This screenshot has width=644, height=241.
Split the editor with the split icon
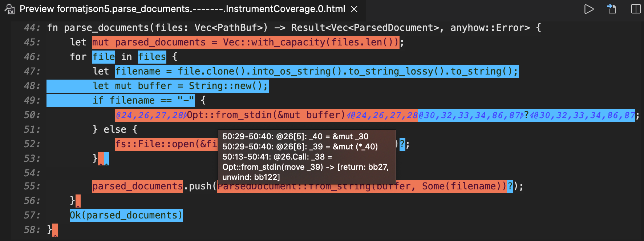(636, 9)
